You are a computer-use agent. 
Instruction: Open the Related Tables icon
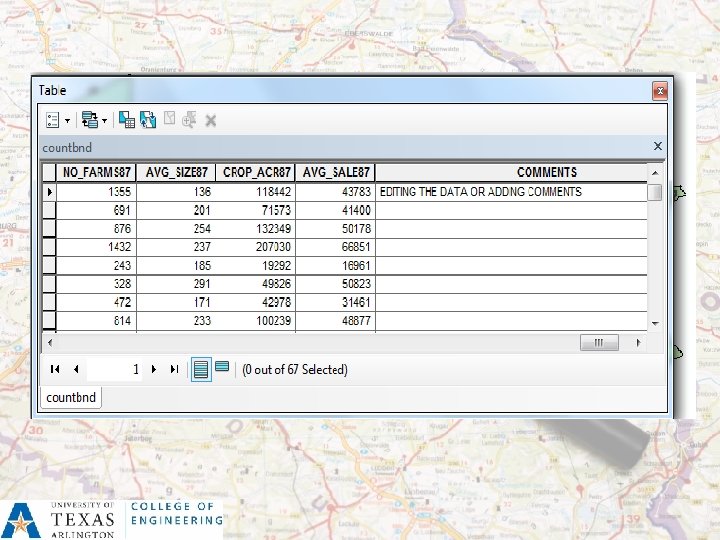[90, 120]
